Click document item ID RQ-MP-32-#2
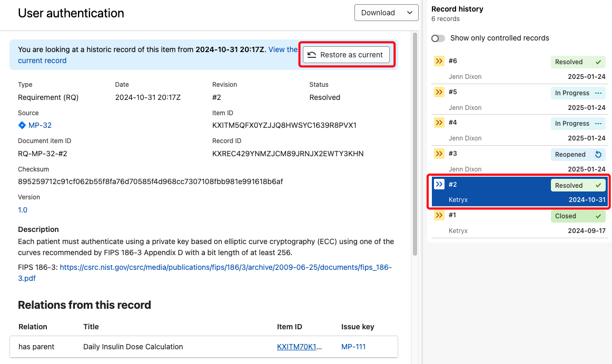The width and height of the screenshot is (612, 364). click(x=43, y=154)
